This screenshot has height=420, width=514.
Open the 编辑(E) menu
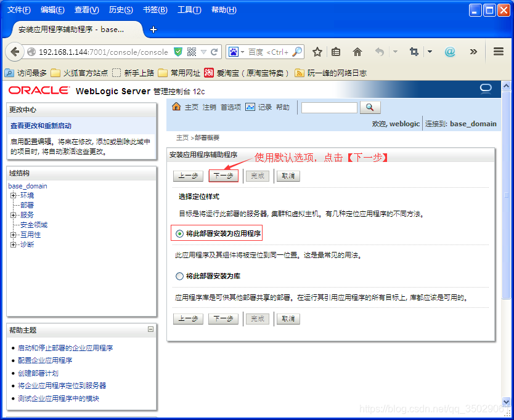coord(52,10)
